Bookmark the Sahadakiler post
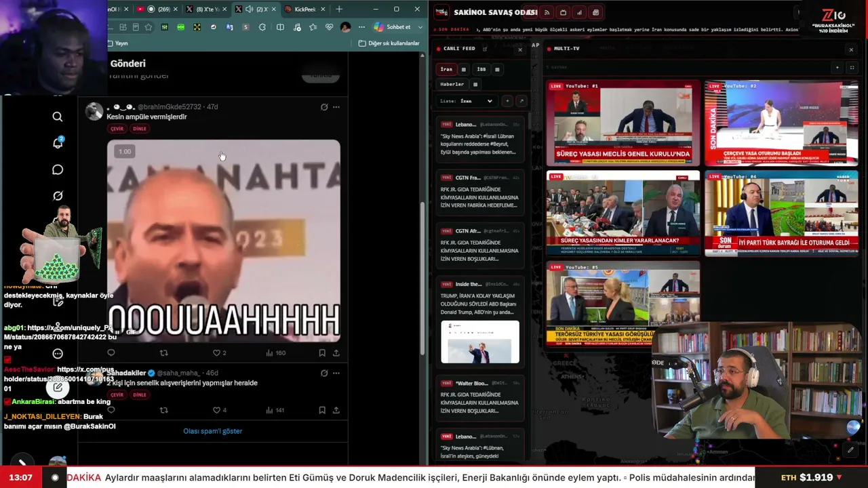Image resolution: width=868 pixels, height=488 pixels. click(322, 410)
